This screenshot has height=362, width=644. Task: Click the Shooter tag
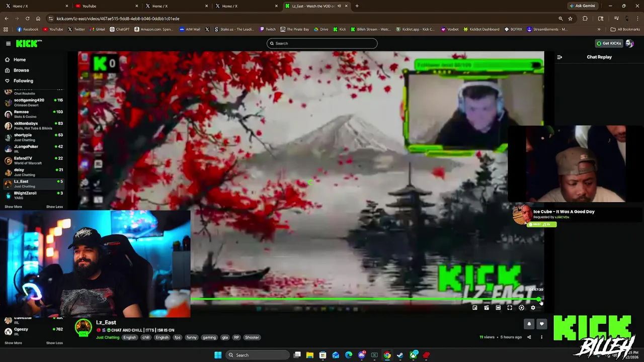(x=252, y=337)
